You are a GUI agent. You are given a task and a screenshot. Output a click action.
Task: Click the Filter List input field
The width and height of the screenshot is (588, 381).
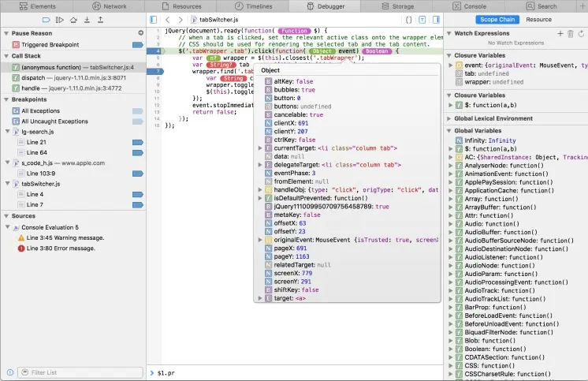coord(80,372)
